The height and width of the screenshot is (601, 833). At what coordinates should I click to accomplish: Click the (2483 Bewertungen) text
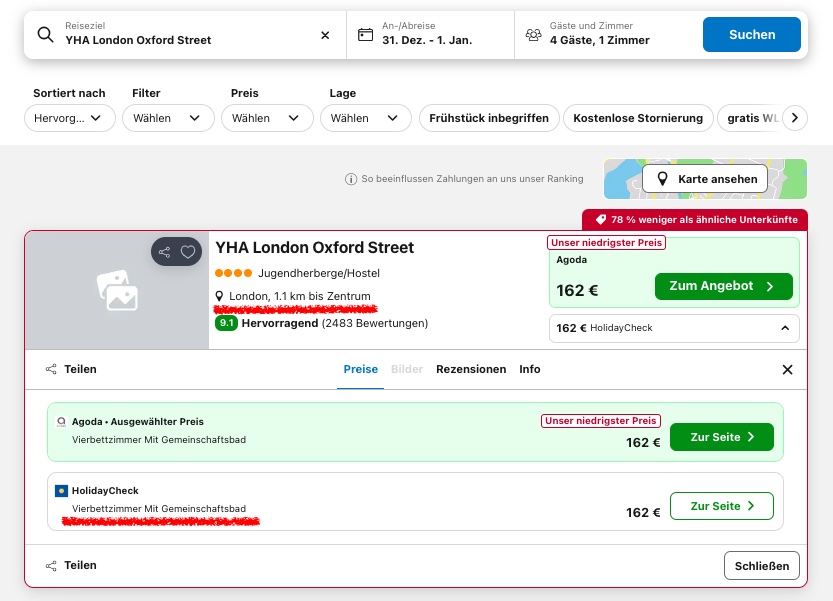tap(375, 323)
